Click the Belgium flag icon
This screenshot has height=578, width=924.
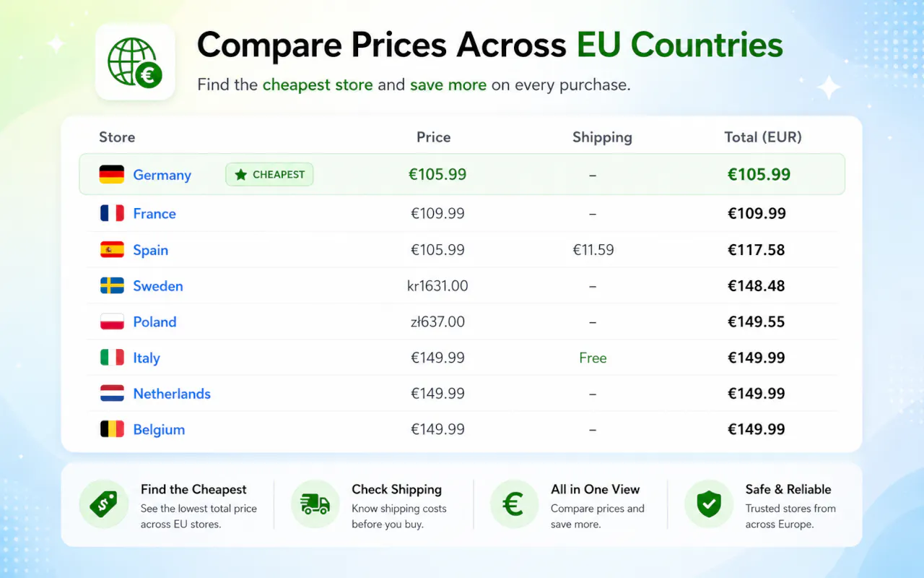click(112, 429)
